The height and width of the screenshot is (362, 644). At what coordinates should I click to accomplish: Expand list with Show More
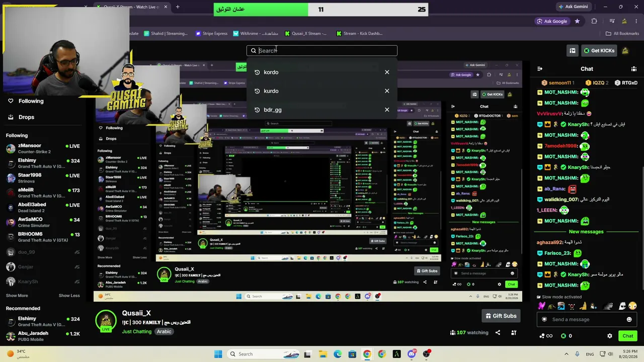(17, 296)
